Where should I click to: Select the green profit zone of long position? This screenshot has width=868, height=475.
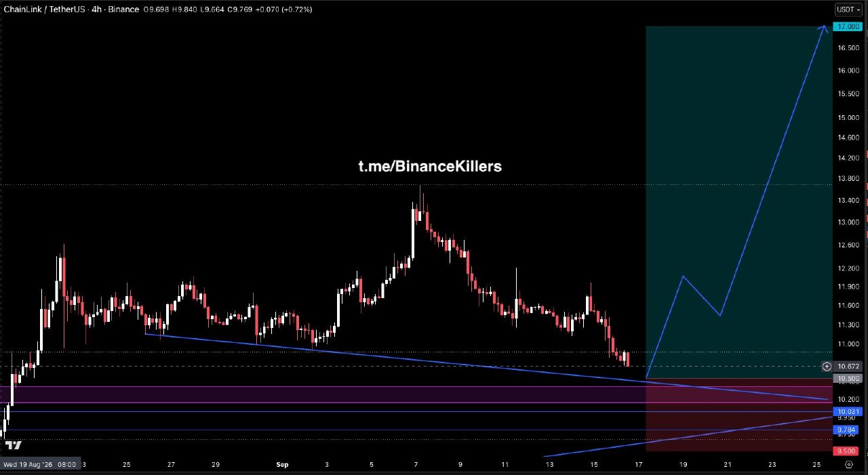click(x=738, y=202)
